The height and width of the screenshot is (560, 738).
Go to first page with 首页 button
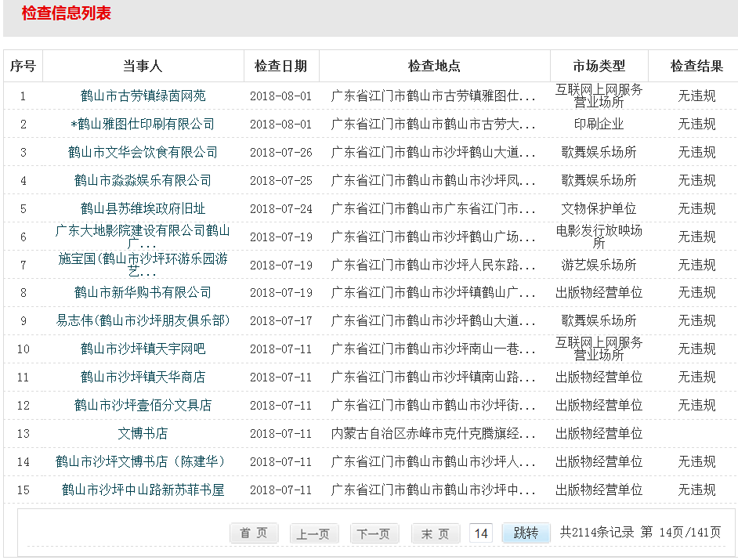(254, 533)
